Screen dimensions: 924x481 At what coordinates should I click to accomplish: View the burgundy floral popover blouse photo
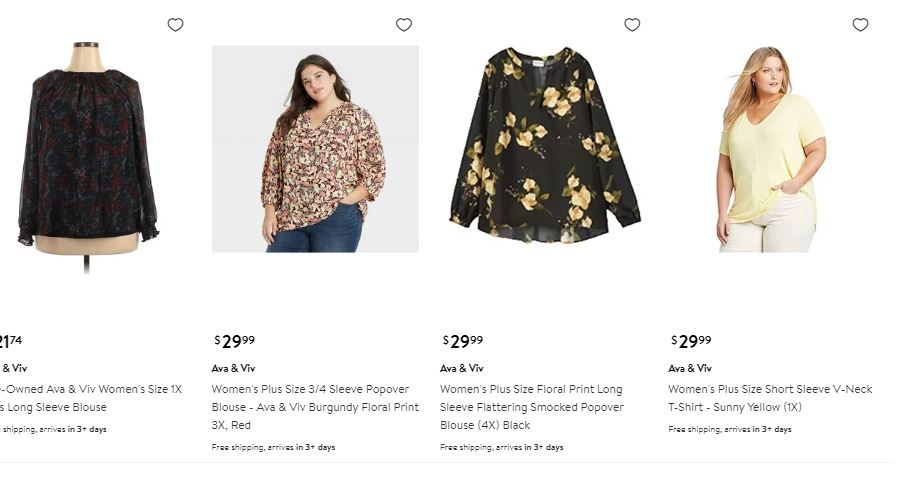(x=315, y=149)
